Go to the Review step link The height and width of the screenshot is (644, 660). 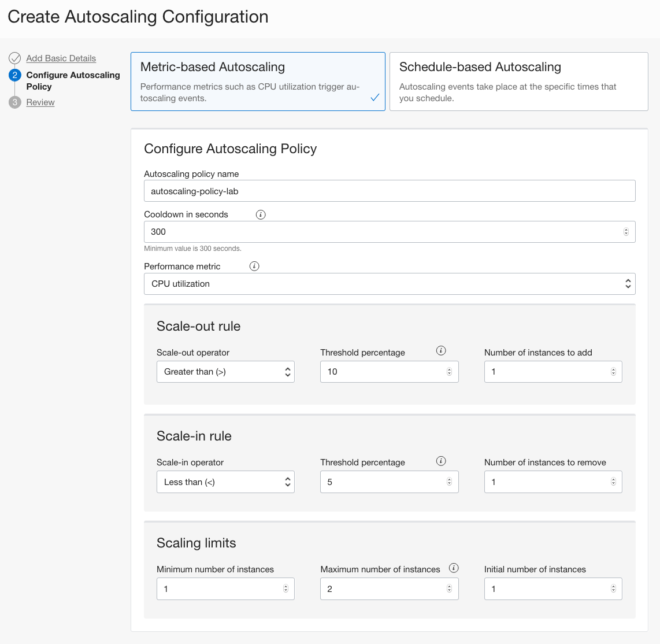click(40, 102)
